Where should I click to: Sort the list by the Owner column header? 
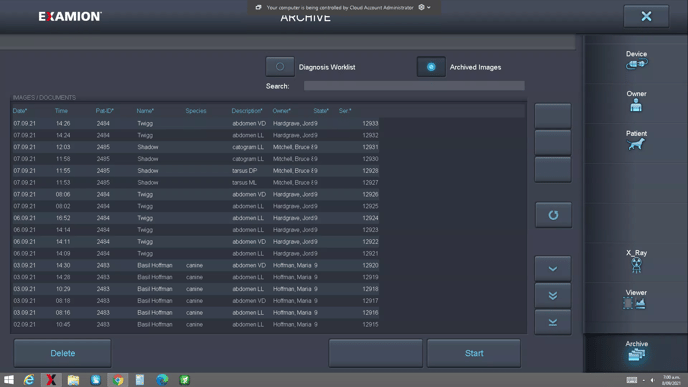pos(281,111)
